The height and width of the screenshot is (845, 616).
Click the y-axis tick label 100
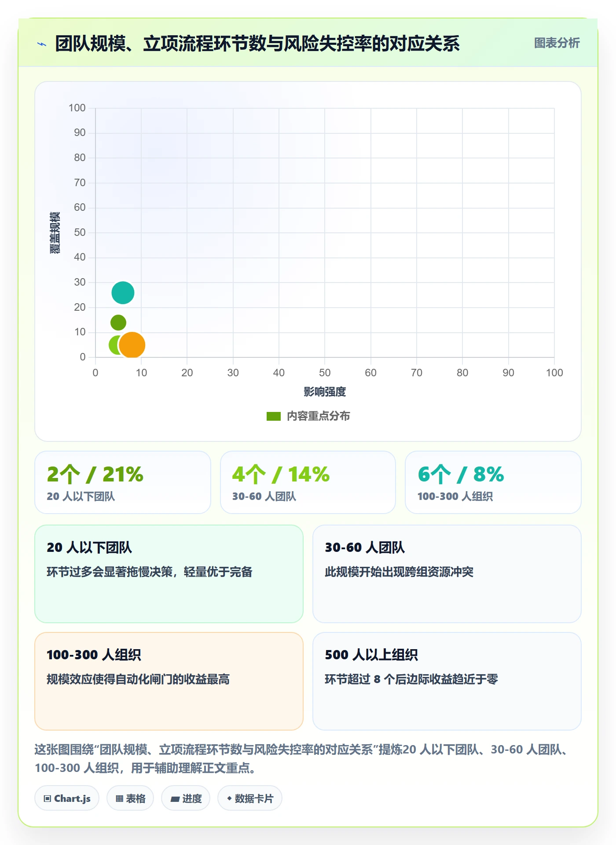coord(77,108)
